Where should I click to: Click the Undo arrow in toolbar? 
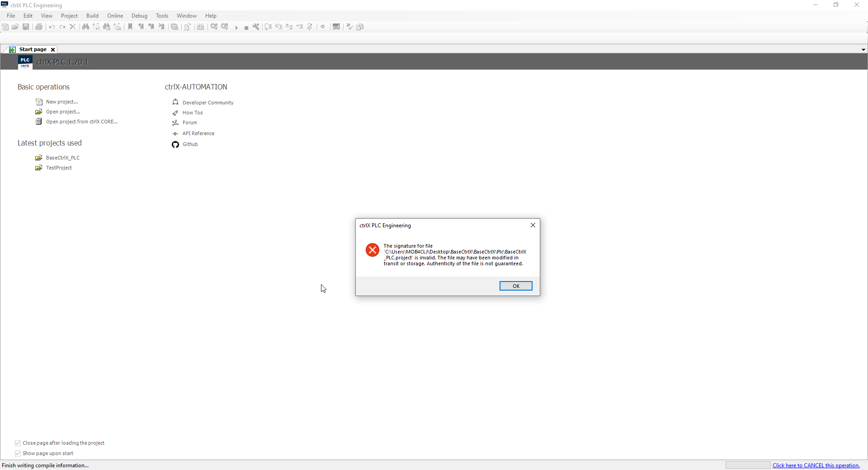[52, 27]
